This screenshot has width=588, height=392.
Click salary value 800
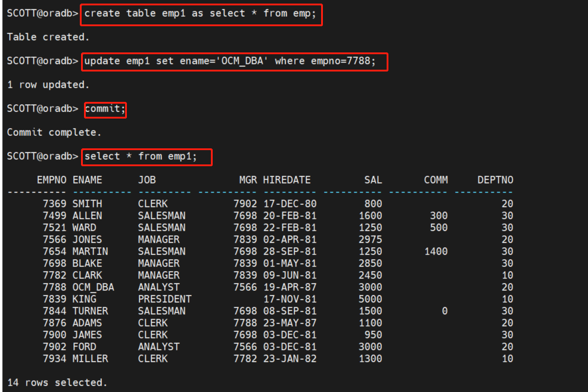click(373, 204)
